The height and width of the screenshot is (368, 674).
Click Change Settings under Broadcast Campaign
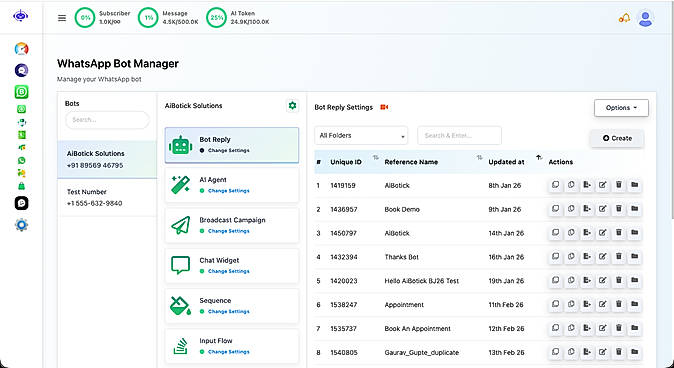(228, 231)
